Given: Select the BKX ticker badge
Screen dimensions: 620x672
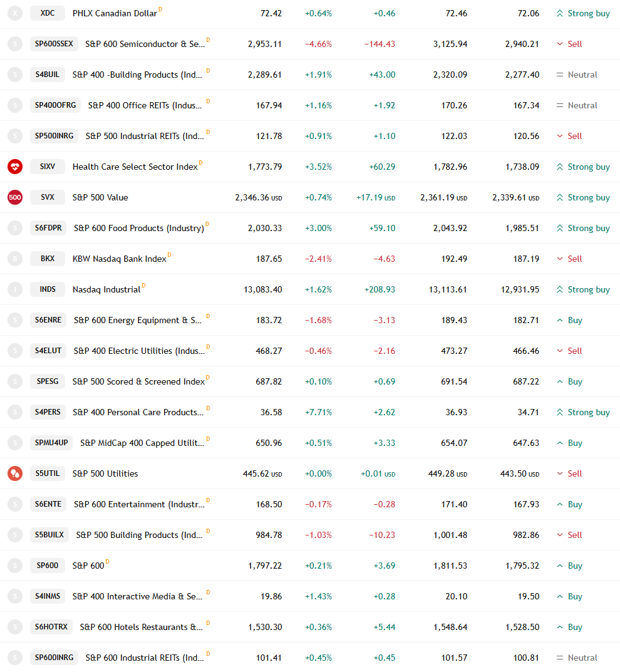Looking at the screenshot, I should [x=48, y=259].
